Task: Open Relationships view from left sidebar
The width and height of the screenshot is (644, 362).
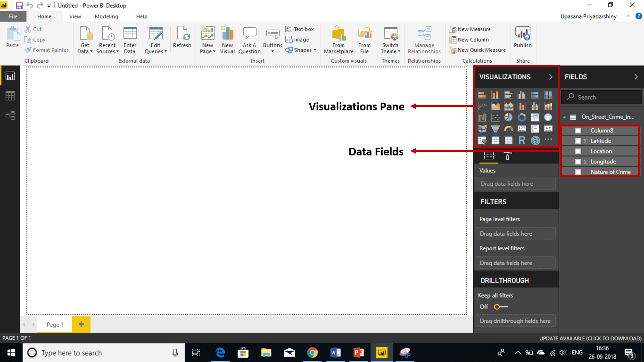Action: click(x=10, y=115)
